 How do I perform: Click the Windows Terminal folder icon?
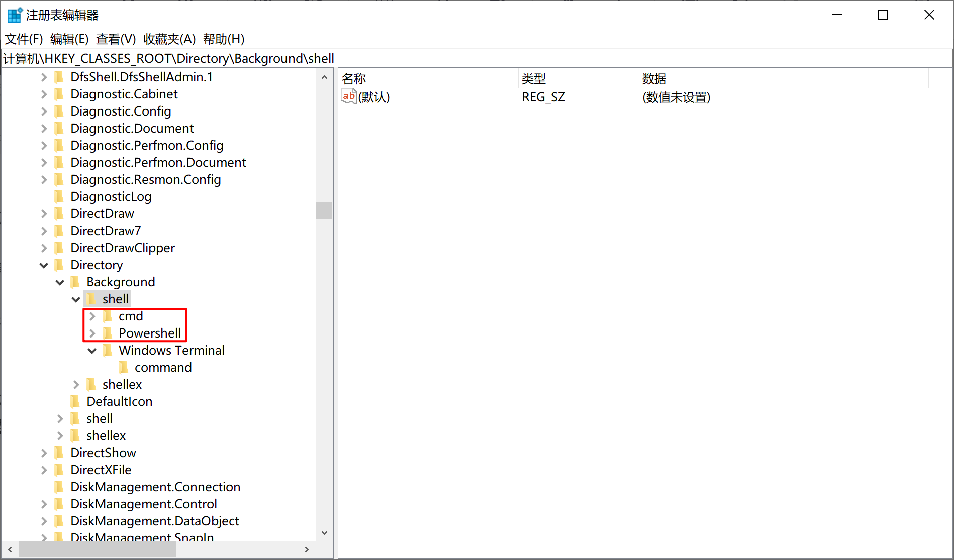point(108,350)
